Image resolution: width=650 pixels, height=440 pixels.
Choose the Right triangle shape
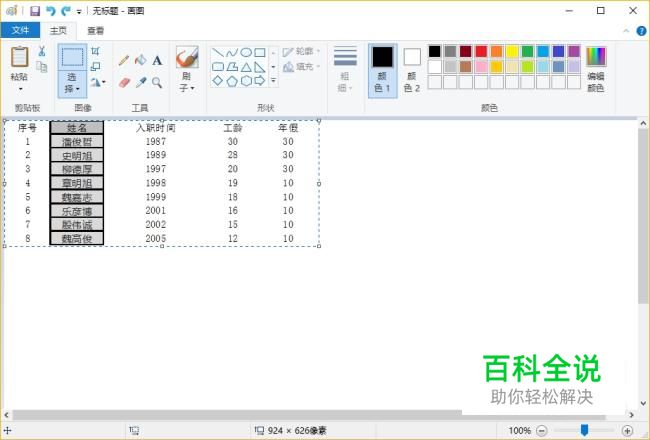point(260,67)
